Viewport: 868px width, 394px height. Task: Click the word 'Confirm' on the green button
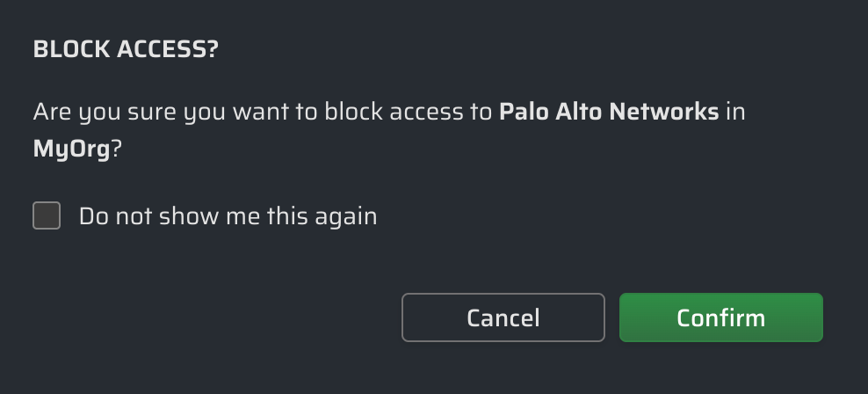[x=720, y=317]
